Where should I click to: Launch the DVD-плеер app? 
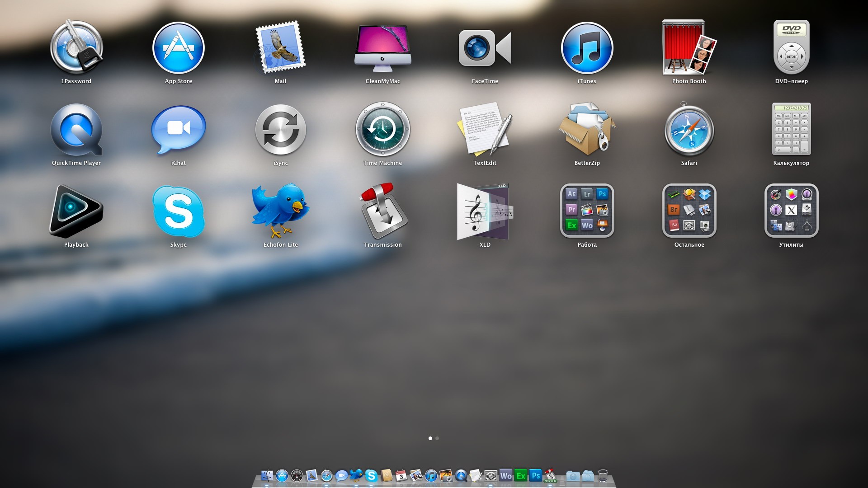click(x=791, y=47)
